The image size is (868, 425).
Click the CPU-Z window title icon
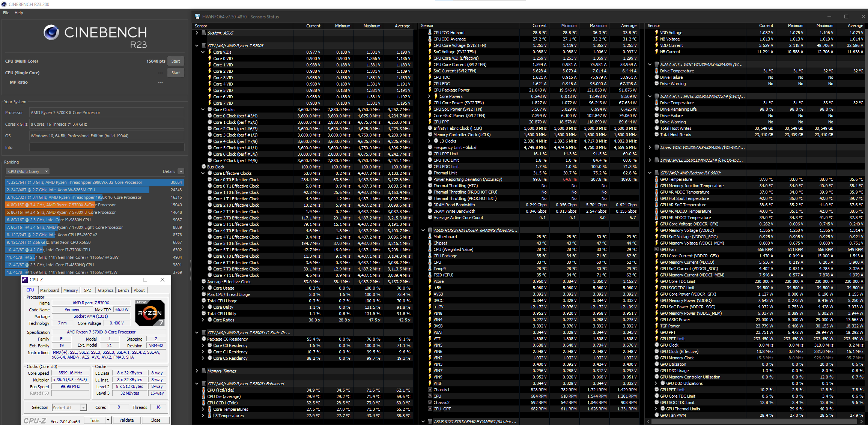(x=25, y=280)
